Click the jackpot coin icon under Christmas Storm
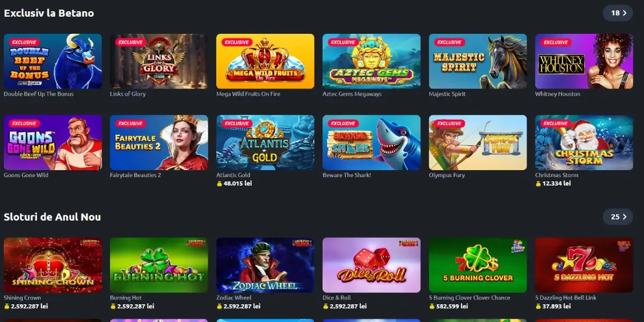Image resolution: width=644 pixels, height=322 pixels. click(538, 184)
